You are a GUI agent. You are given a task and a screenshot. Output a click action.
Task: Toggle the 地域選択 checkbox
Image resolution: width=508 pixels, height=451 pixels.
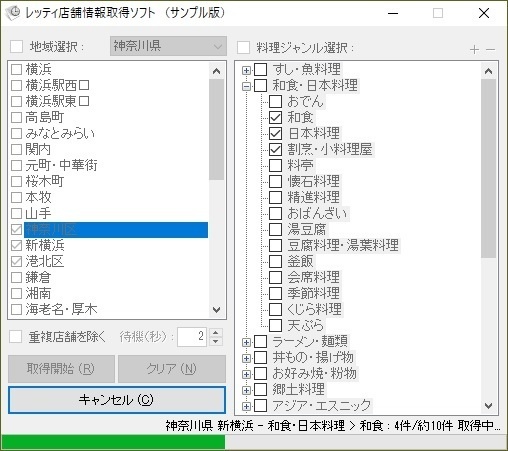pyautogui.click(x=17, y=46)
